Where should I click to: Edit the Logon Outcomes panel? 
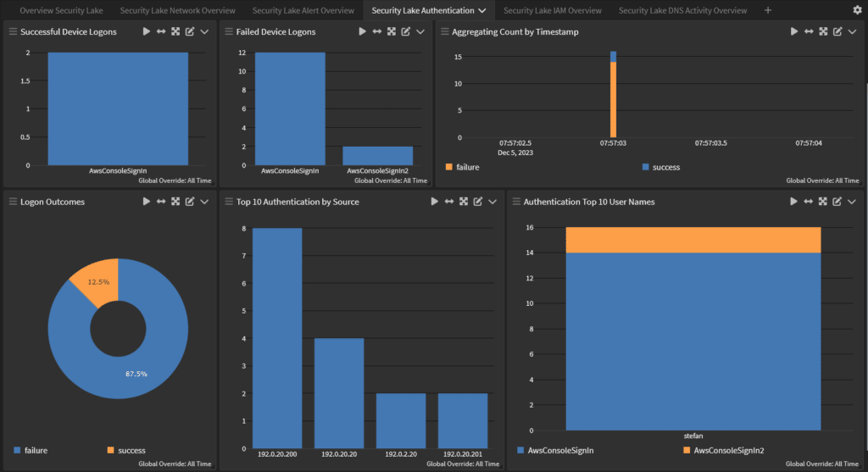[x=190, y=202]
